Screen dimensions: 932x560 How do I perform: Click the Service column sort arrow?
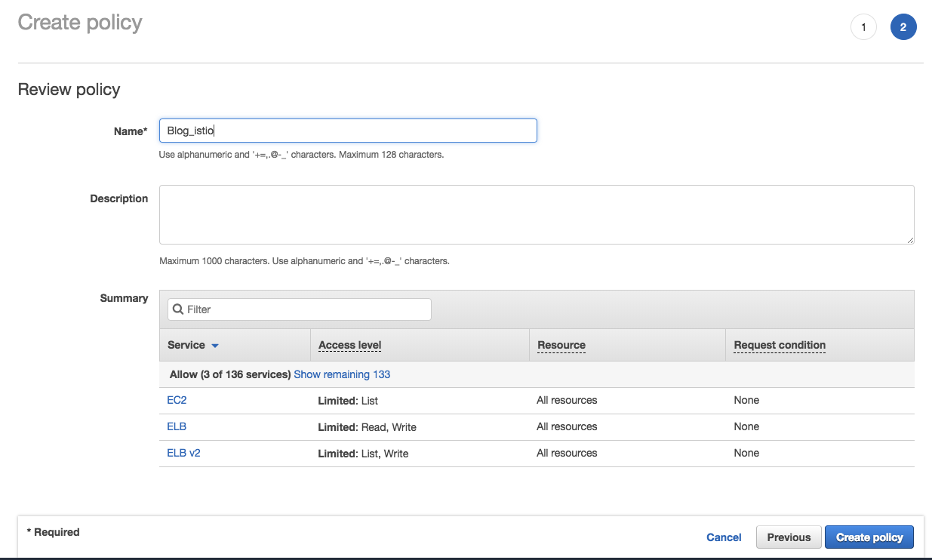point(215,346)
